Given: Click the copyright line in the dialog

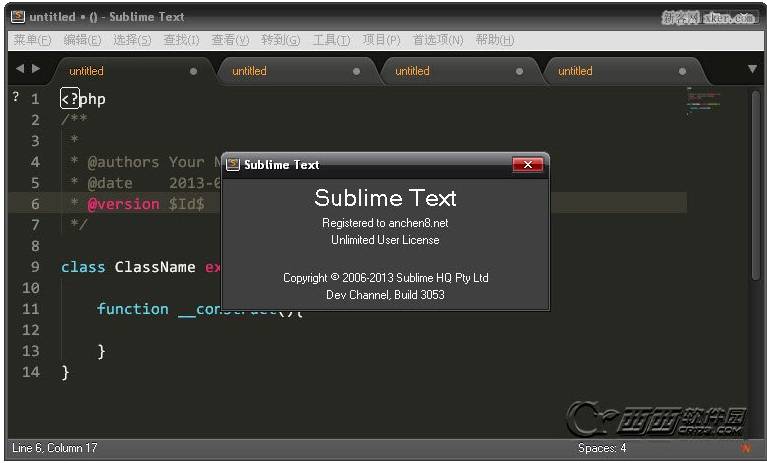Looking at the screenshot, I should [385, 278].
